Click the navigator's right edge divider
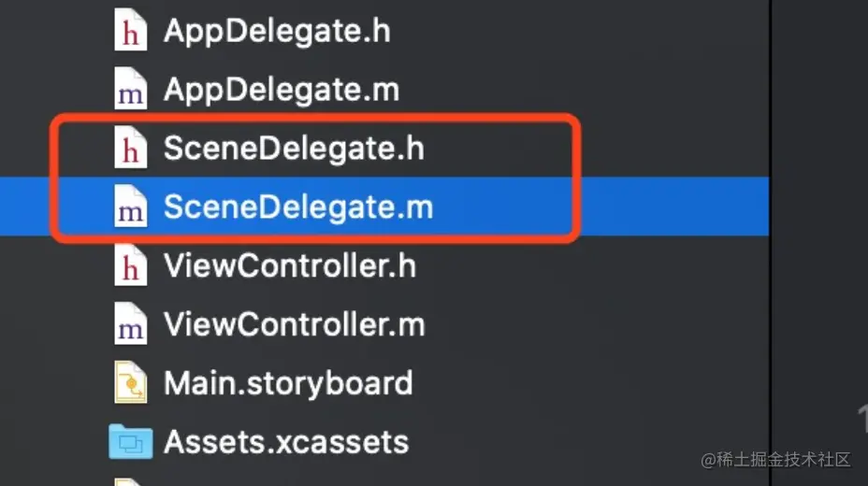This screenshot has height=486, width=868. pos(770,280)
